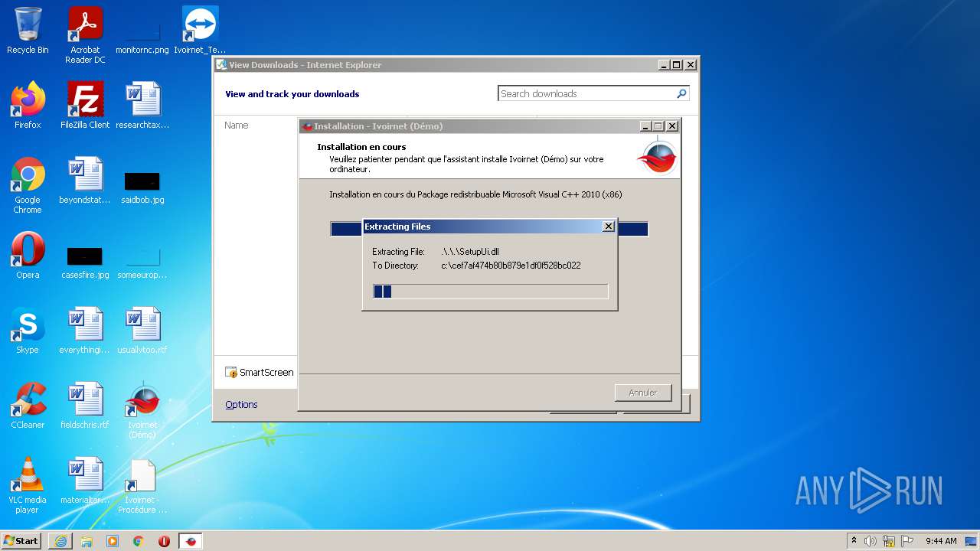
Task: Open Windows Explorer from the taskbar
Action: coord(87,541)
